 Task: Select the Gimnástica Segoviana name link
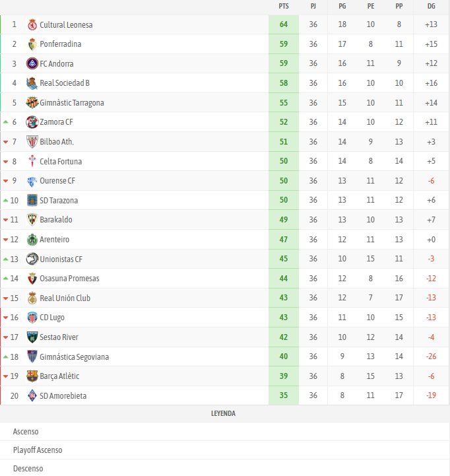coord(75,357)
